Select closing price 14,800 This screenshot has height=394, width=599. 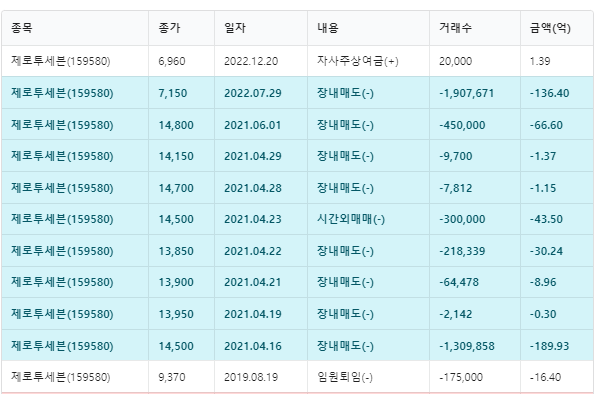coord(176,125)
